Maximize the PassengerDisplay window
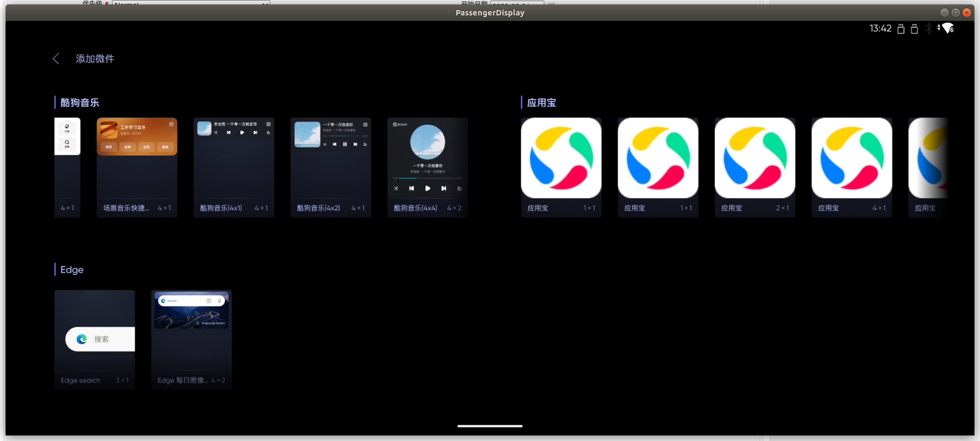The image size is (980, 441). (955, 12)
